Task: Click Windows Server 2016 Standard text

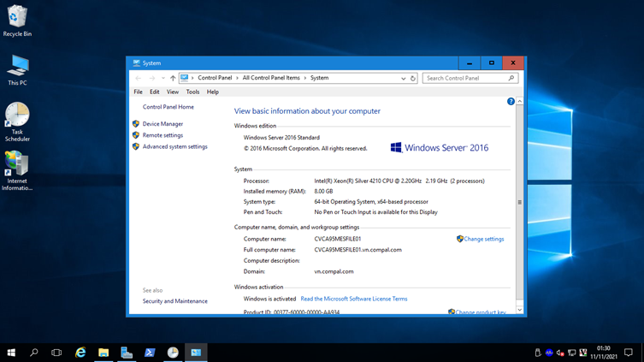Action: [x=281, y=138]
